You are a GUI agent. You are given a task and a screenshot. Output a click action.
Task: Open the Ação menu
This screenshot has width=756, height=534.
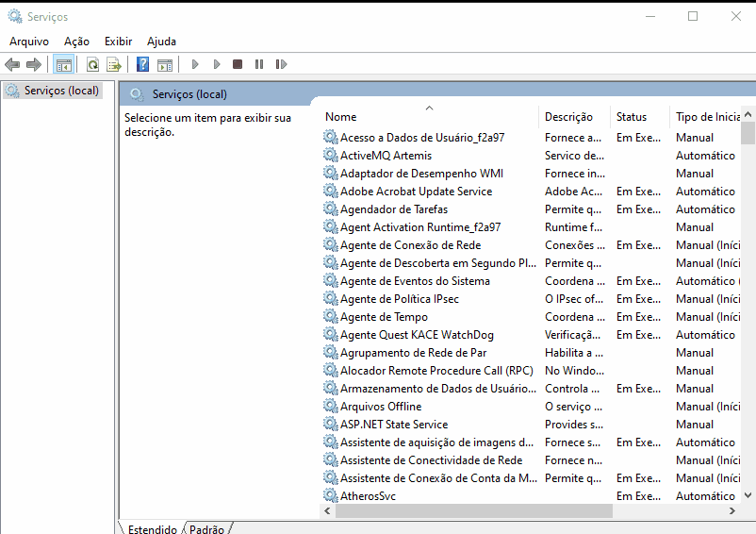coord(76,42)
